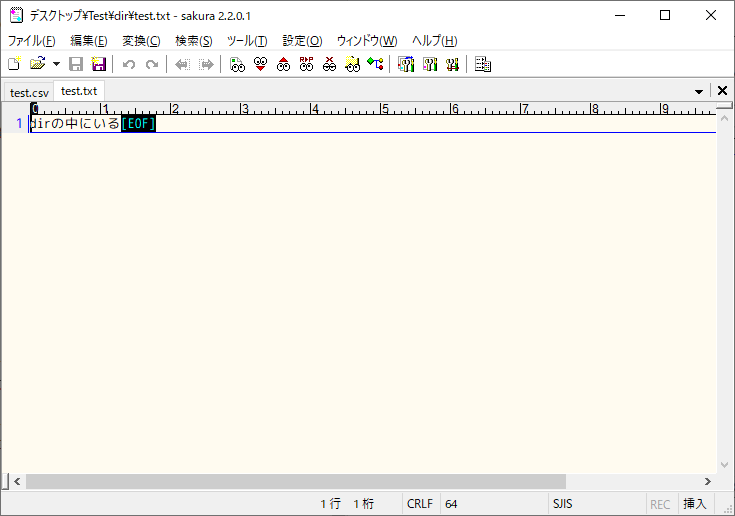Viewport: 735px width, 516px height.
Task: Open the 編集(E) menu
Action: (89, 41)
